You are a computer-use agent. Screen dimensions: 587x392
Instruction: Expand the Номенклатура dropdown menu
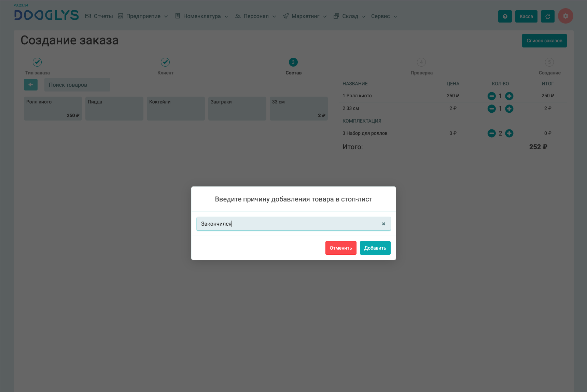pyautogui.click(x=201, y=16)
